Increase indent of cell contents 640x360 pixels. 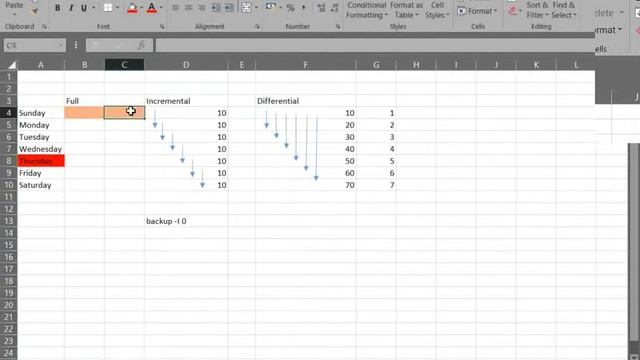pos(229,8)
